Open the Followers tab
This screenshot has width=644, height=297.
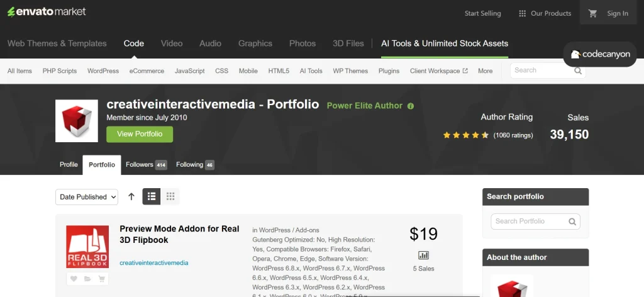coord(146,165)
